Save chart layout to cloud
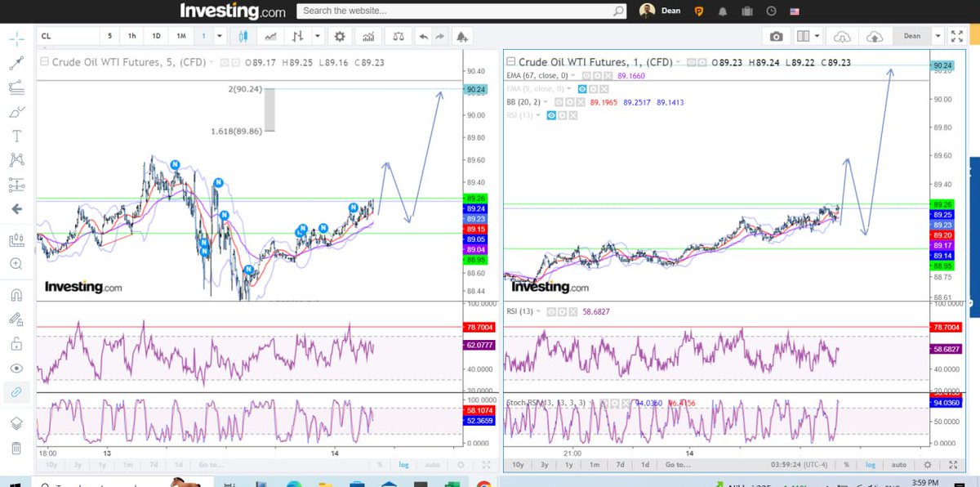 click(875, 36)
